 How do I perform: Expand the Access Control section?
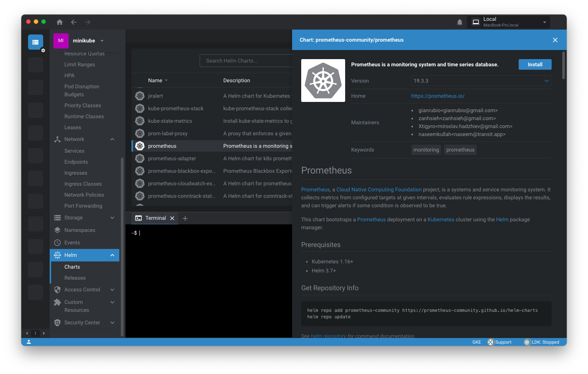112,289
